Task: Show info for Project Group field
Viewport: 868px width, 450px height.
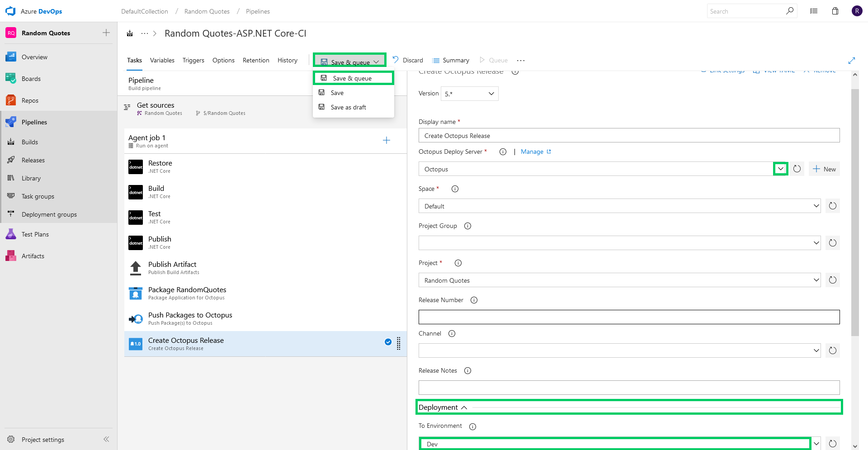Action: [x=468, y=226]
